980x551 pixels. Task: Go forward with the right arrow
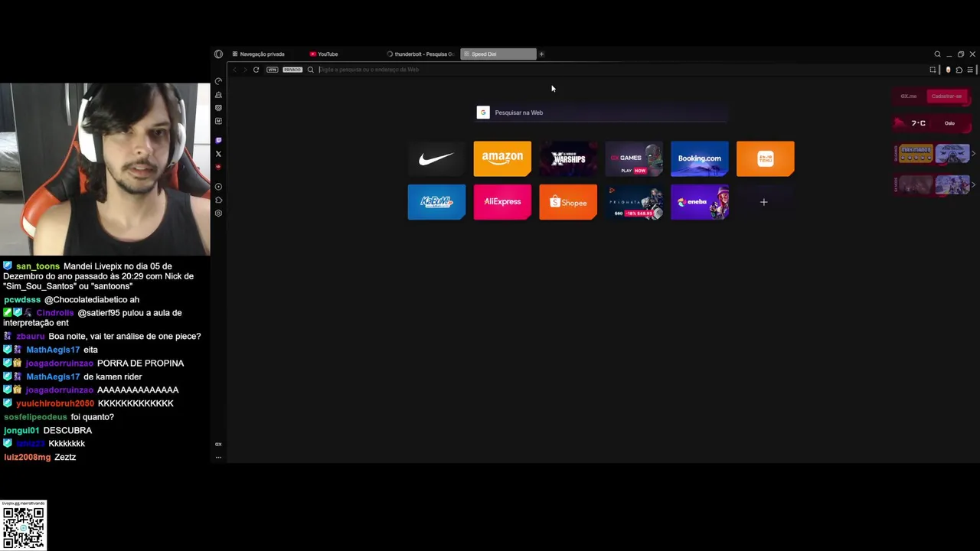[245, 70]
